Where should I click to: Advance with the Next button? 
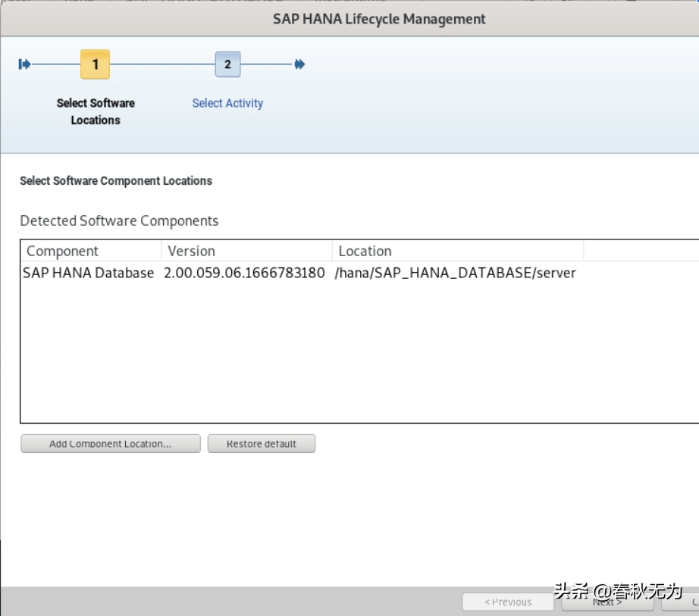607,602
